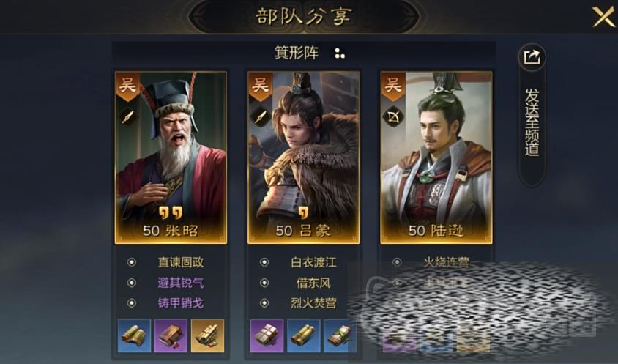The image size is (618, 364).
Task: Select the blue scroll item under 张昭
Action: [135, 336]
